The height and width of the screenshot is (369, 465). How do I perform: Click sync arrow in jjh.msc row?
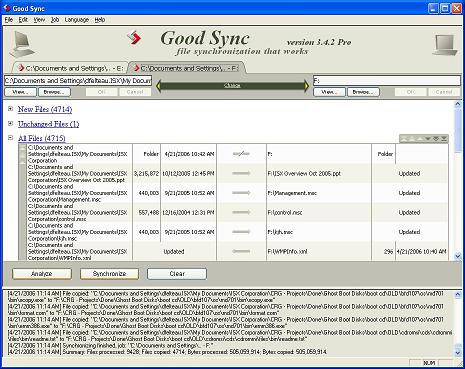tap(241, 232)
